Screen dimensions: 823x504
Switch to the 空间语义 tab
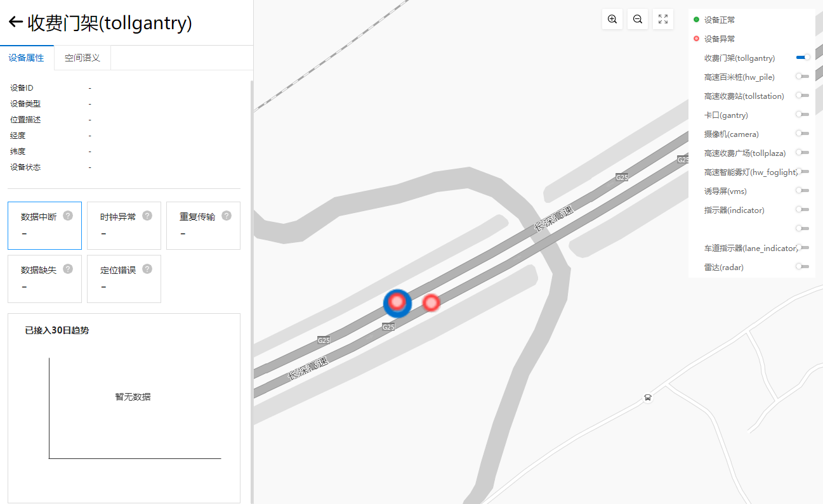coord(82,58)
